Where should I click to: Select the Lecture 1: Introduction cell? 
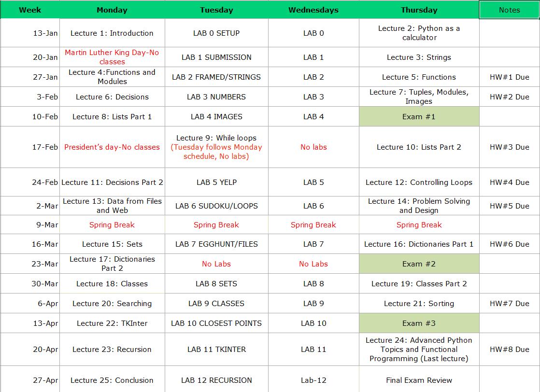(112, 33)
